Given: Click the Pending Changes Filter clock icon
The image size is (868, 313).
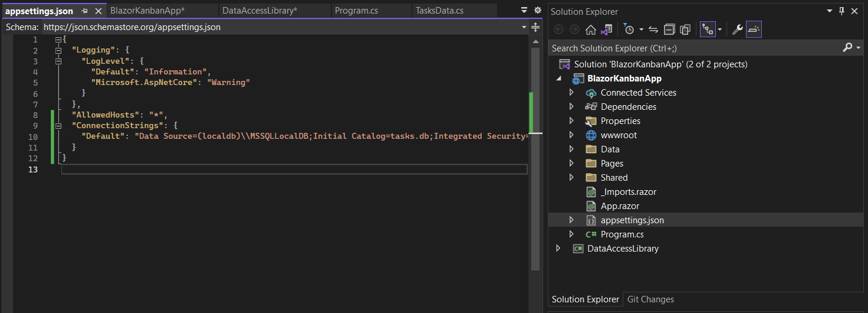Looking at the screenshot, I should (x=629, y=30).
